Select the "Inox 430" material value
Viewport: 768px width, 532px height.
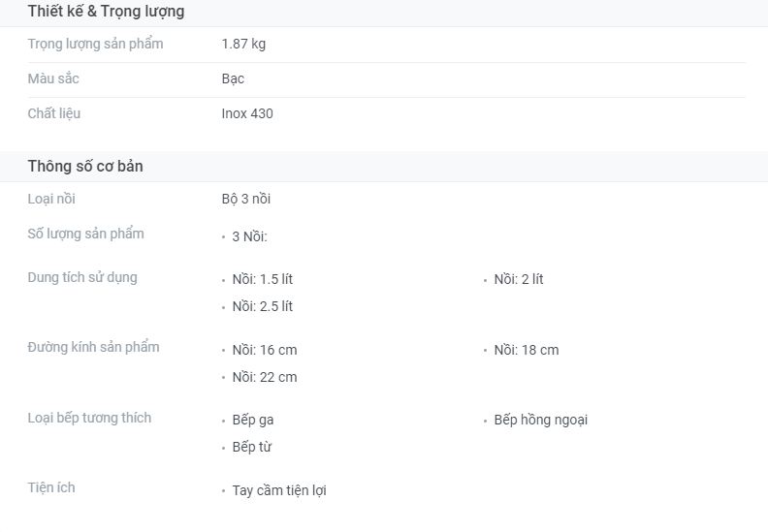tap(247, 113)
